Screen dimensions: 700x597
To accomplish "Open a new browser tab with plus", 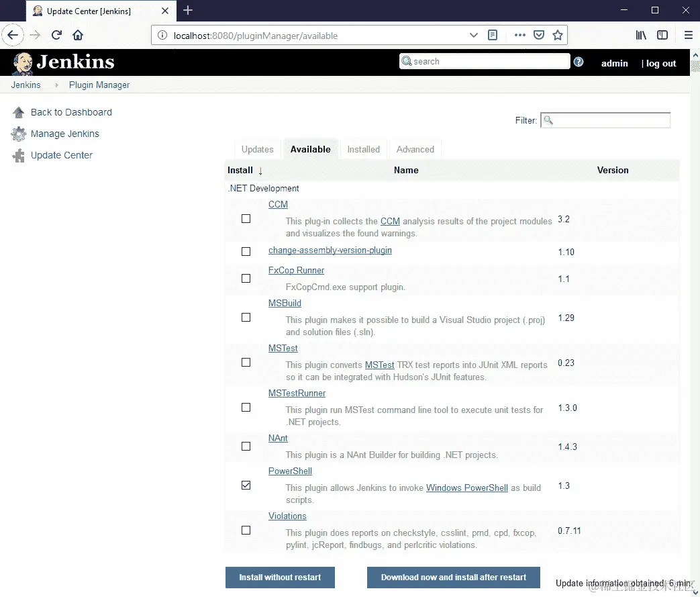I will pyautogui.click(x=188, y=10).
